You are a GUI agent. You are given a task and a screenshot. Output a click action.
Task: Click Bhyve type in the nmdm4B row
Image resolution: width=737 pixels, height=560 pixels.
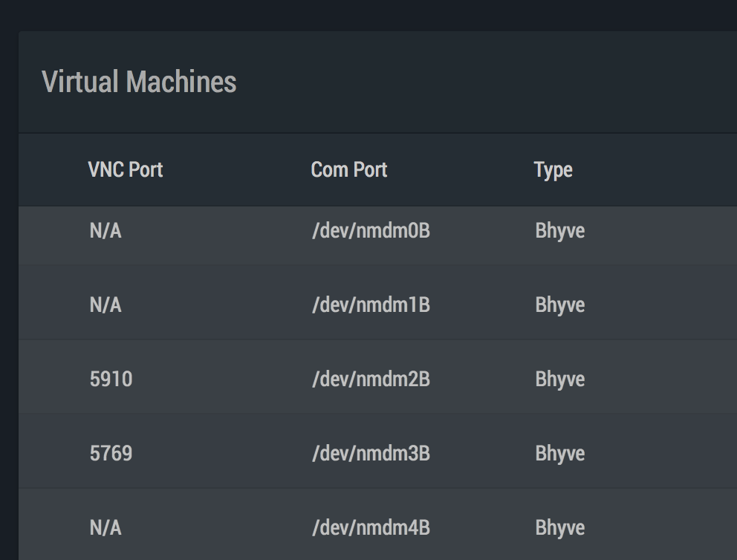559,528
